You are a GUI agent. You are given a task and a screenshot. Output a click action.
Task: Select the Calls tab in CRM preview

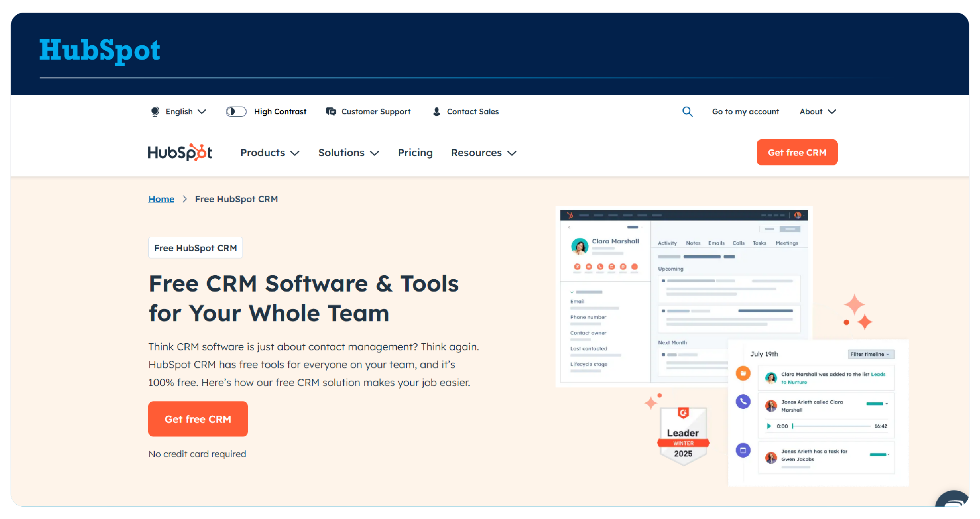[x=738, y=243]
